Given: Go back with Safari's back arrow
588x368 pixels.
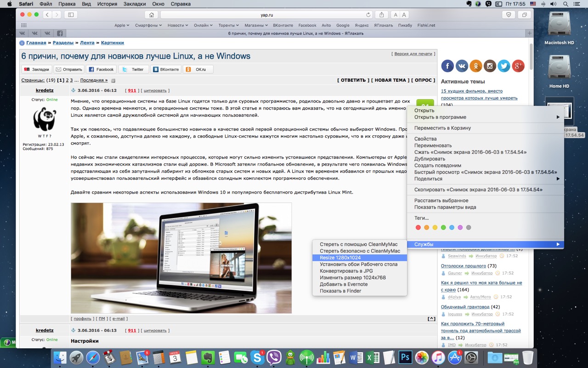Looking at the screenshot, I should pyautogui.click(x=47, y=15).
